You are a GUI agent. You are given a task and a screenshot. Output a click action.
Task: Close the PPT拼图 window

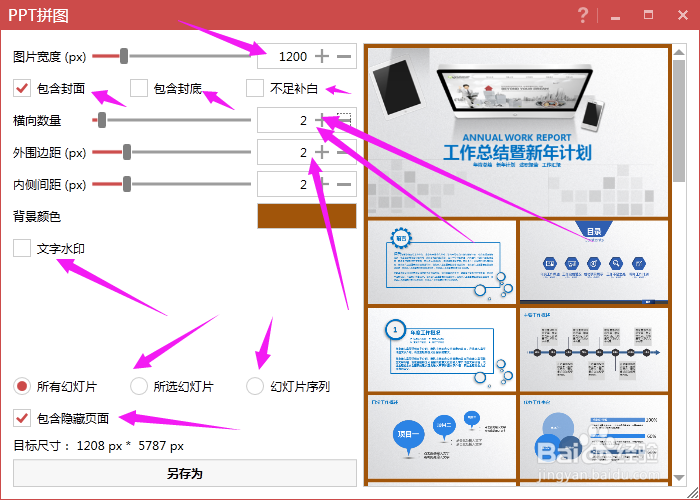pos(683,15)
